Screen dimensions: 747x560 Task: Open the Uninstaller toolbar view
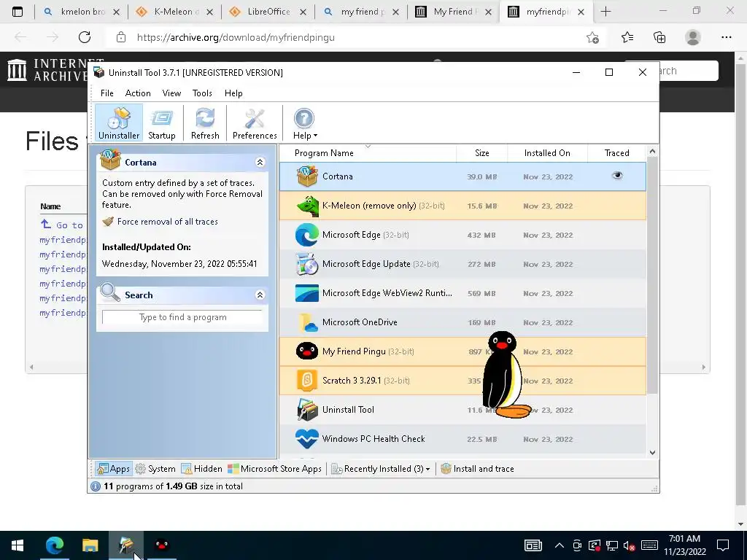point(119,122)
